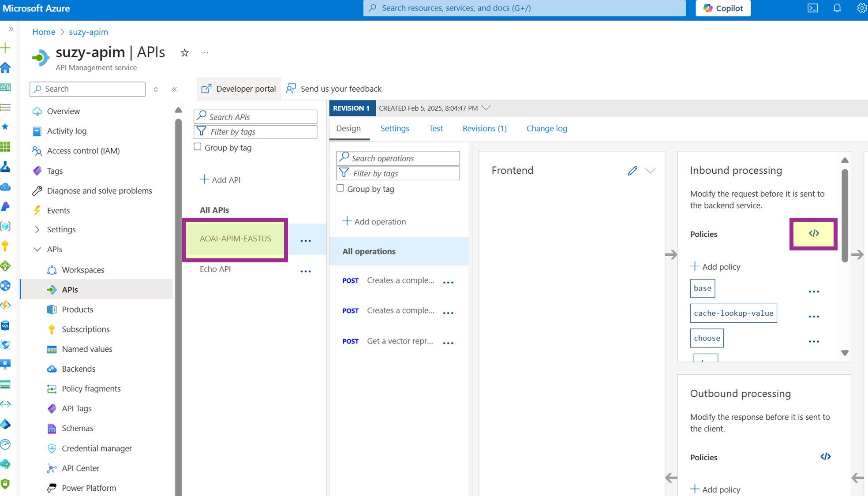This screenshot has width=868, height=496.
Task: Expand the Frontend section chevron
Action: [x=650, y=171]
